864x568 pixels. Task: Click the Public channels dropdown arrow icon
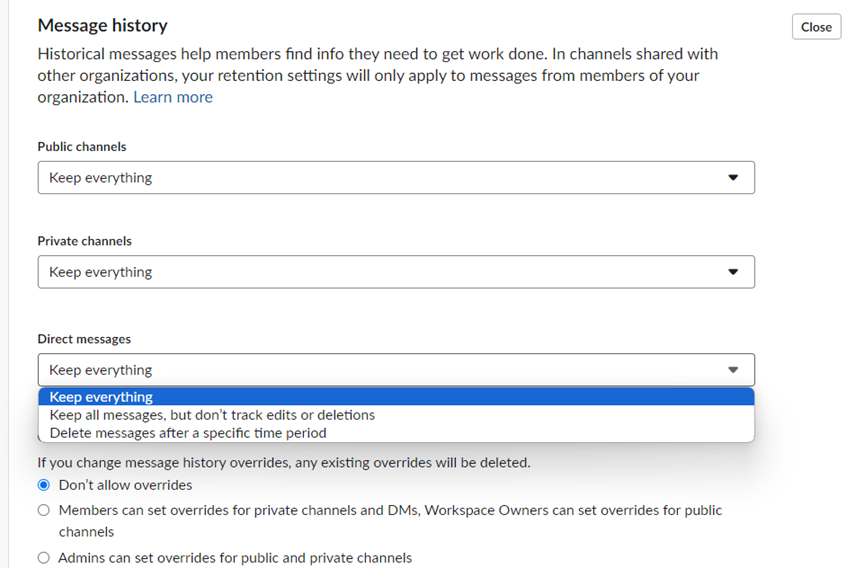[733, 177]
